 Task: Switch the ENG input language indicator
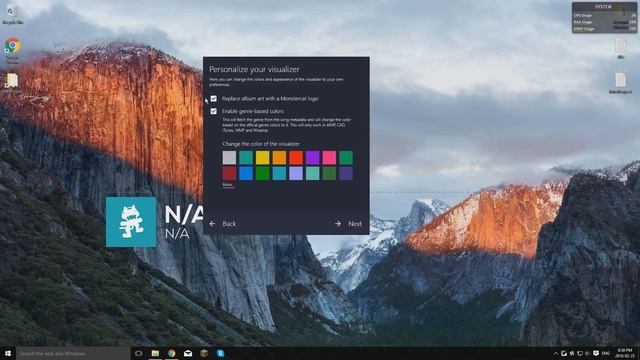[606, 353]
